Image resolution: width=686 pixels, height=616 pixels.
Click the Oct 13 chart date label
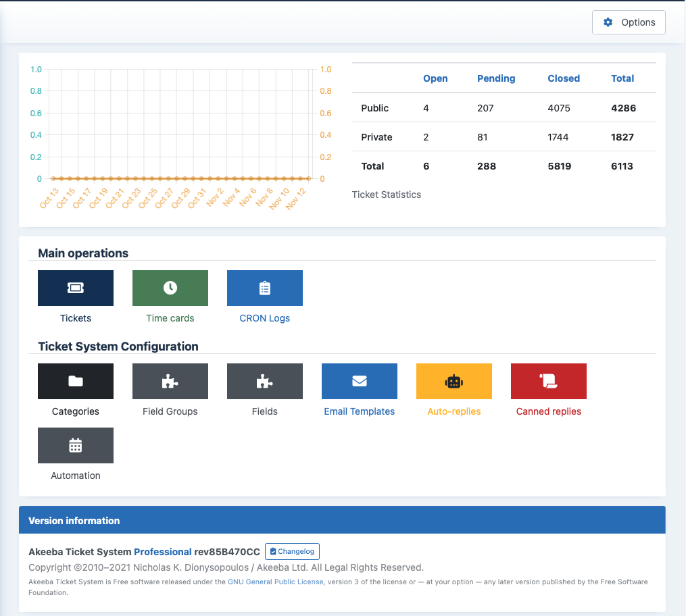(49, 198)
